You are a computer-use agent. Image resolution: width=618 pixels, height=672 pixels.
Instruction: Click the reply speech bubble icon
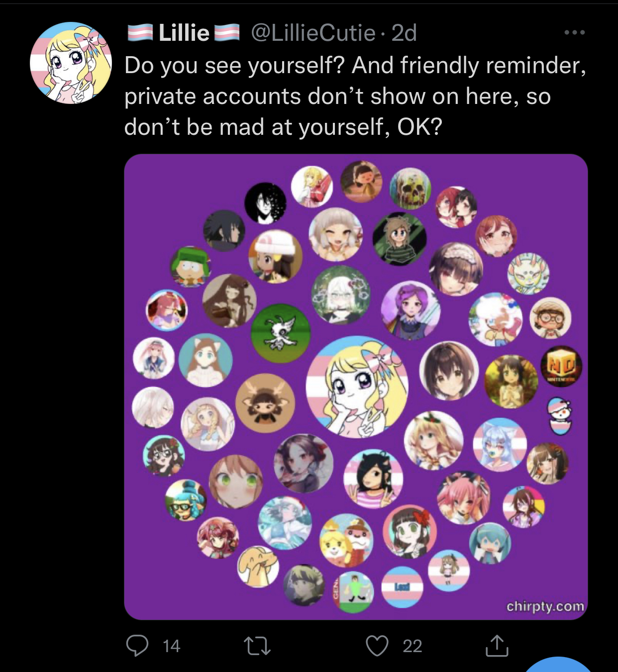coord(137,646)
